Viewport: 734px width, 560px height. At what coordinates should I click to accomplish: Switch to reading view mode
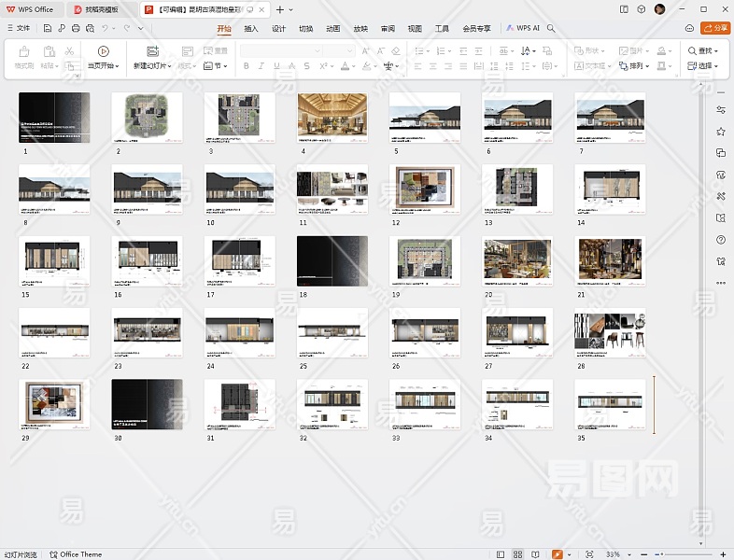click(537, 554)
